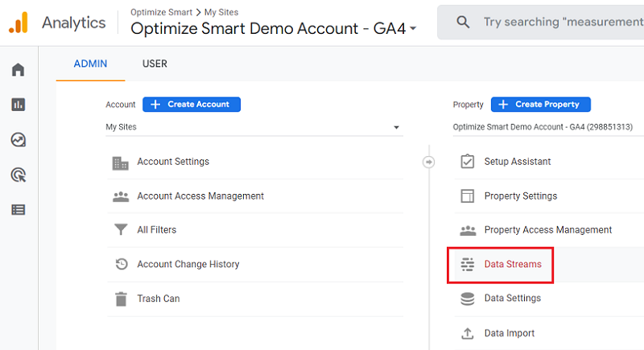This screenshot has width=644, height=350.
Task: Open the My Sites account dropdown
Action: tap(254, 127)
